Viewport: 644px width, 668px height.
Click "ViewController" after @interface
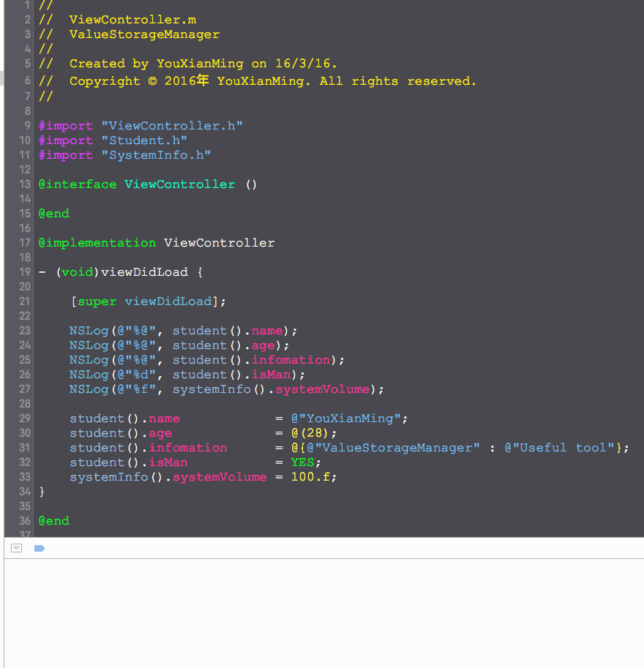coord(180,184)
